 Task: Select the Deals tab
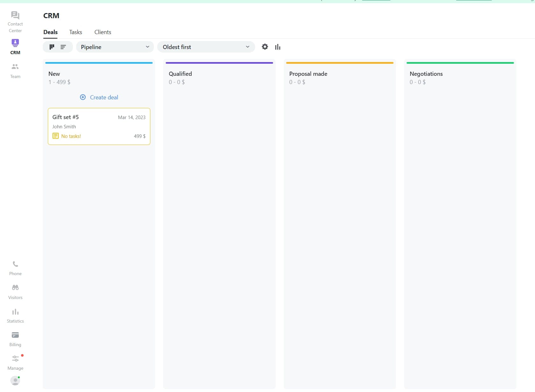pos(50,32)
